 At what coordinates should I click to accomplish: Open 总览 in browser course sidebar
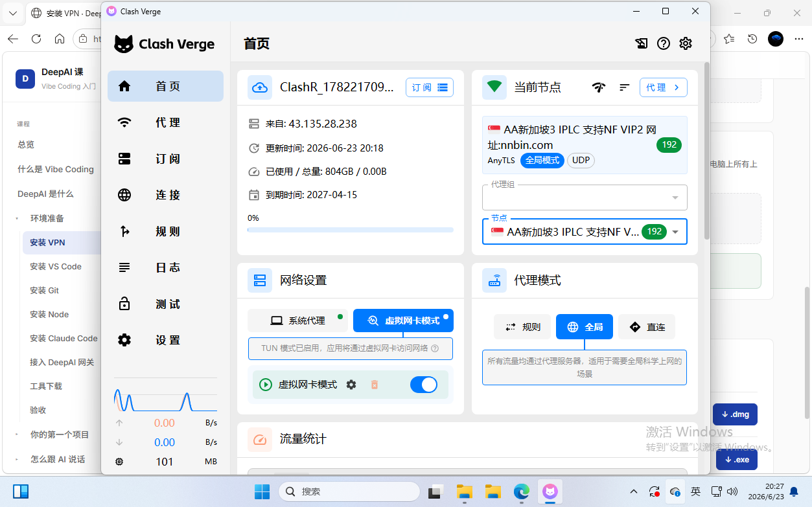[x=26, y=144]
